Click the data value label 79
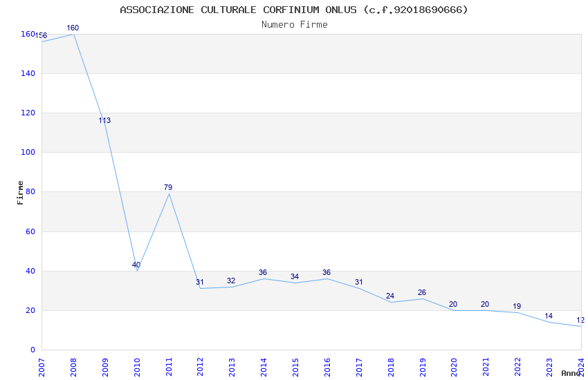Viewport: 588px width, 380px height. (x=168, y=187)
